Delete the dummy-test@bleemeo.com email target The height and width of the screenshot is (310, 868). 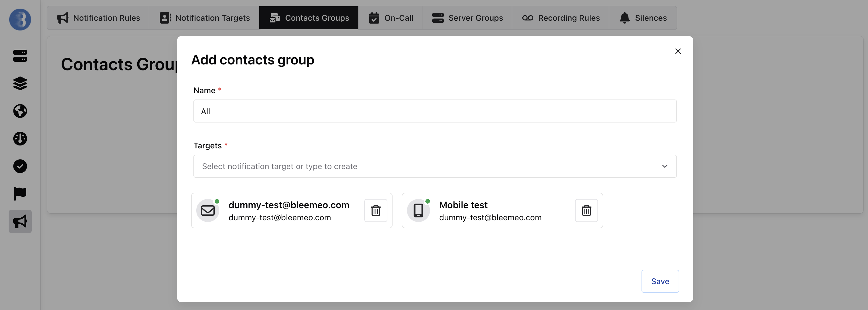376,211
